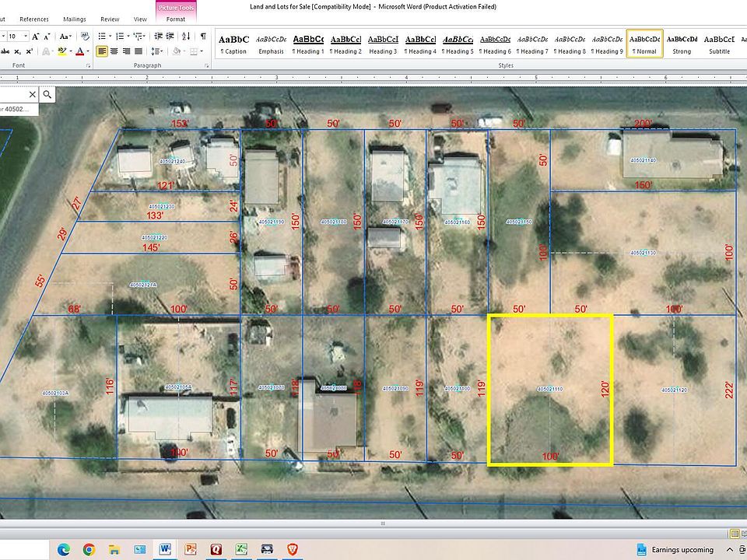
Task: Open the shading color button
Action: pyautogui.click(x=177, y=51)
